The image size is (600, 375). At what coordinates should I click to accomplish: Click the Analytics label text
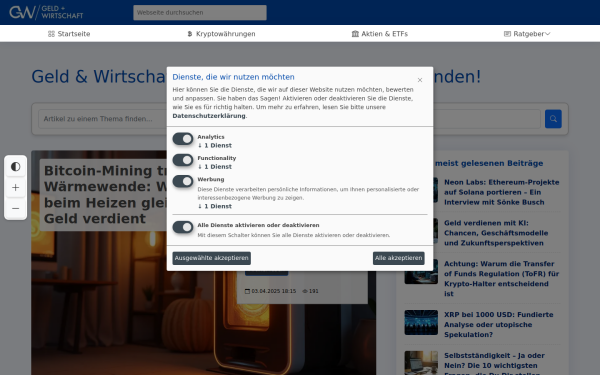point(211,137)
